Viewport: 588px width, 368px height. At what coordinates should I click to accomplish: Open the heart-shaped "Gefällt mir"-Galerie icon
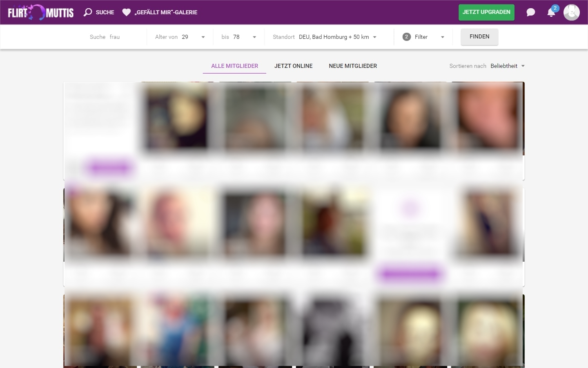[127, 12]
